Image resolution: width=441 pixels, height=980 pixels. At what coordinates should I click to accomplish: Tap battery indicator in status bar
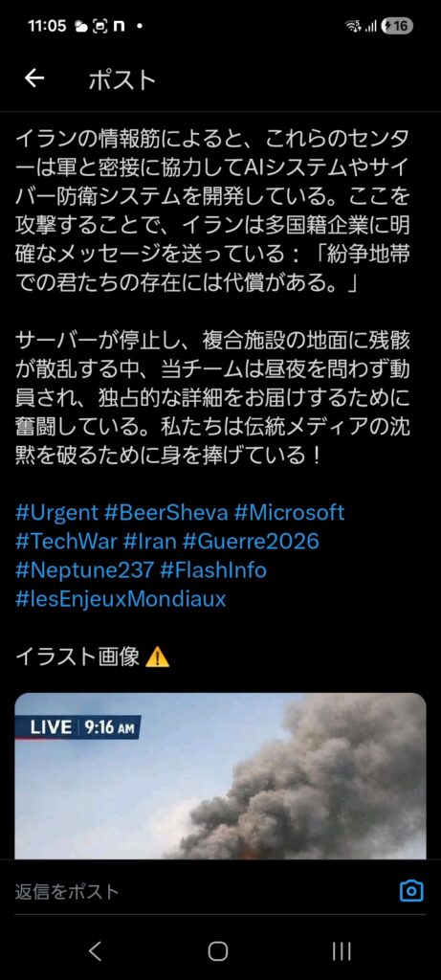397,26
